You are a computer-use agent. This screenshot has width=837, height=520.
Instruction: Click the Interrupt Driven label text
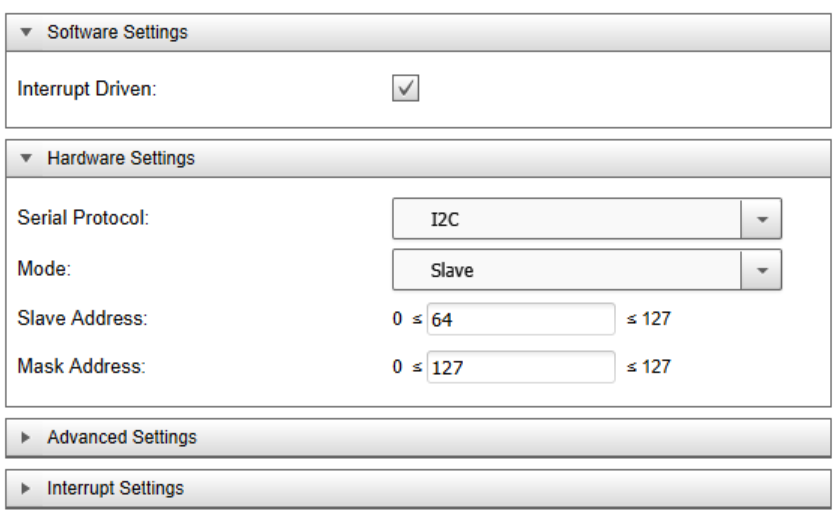click(x=88, y=89)
